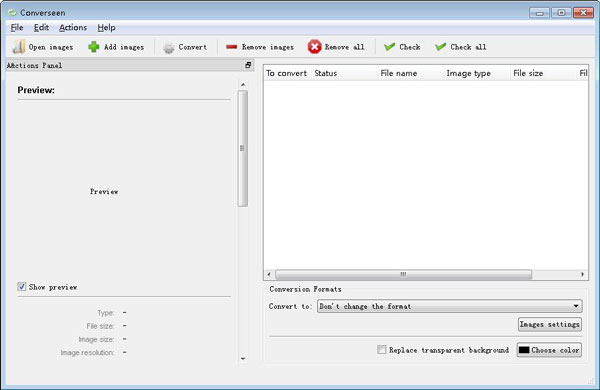Click the Converseen app icon in title bar
Viewport: 600px width, 390px height.
(12, 13)
